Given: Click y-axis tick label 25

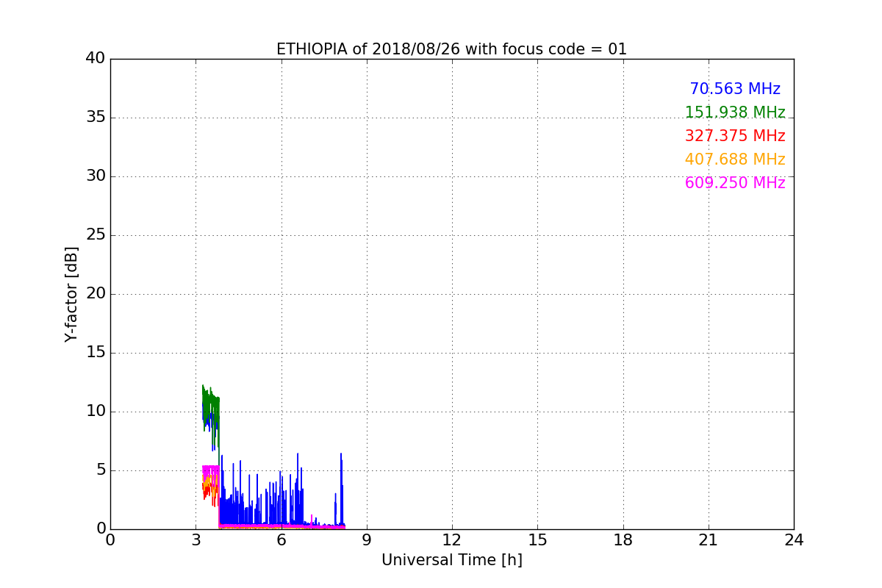Looking at the screenshot, I should [96, 235].
